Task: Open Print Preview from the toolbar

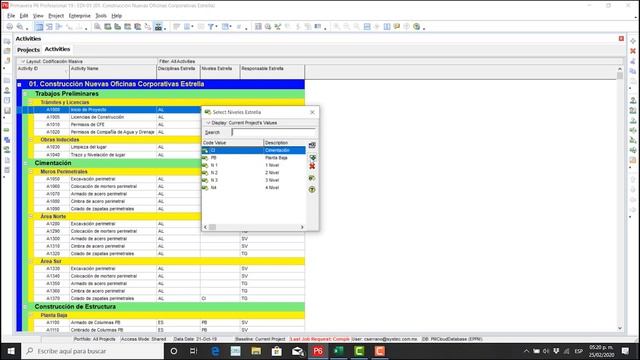Action: 20,27
